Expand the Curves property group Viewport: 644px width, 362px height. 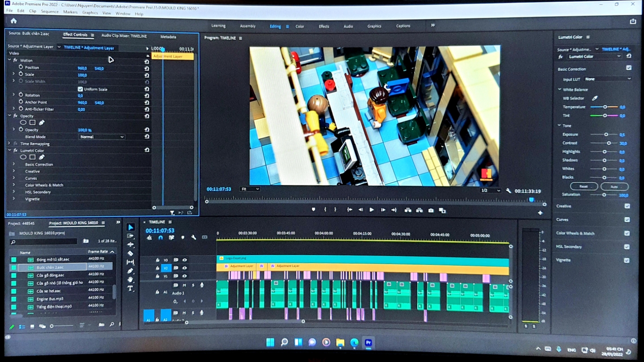coord(14,178)
